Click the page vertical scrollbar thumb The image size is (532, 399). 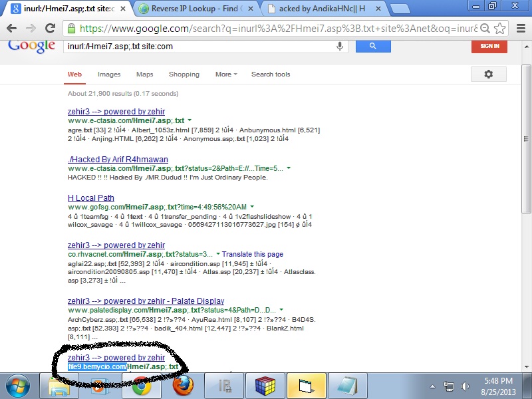(x=526, y=138)
